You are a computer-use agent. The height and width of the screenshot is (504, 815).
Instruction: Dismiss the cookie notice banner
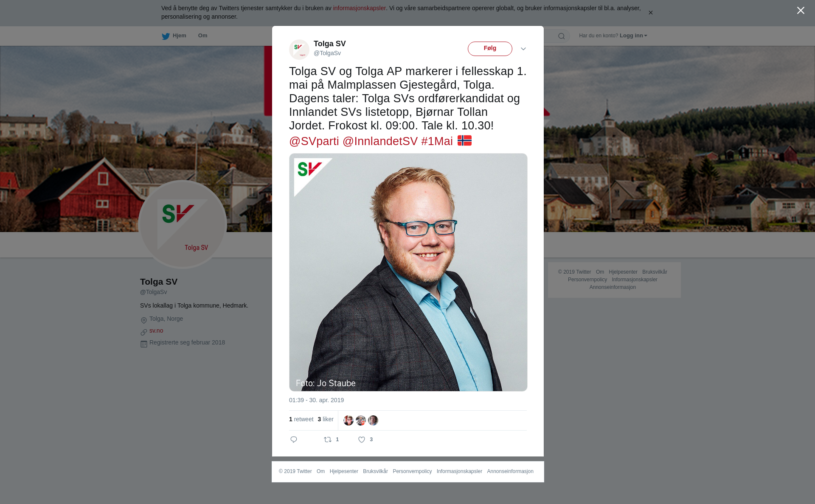click(x=650, y=13)
